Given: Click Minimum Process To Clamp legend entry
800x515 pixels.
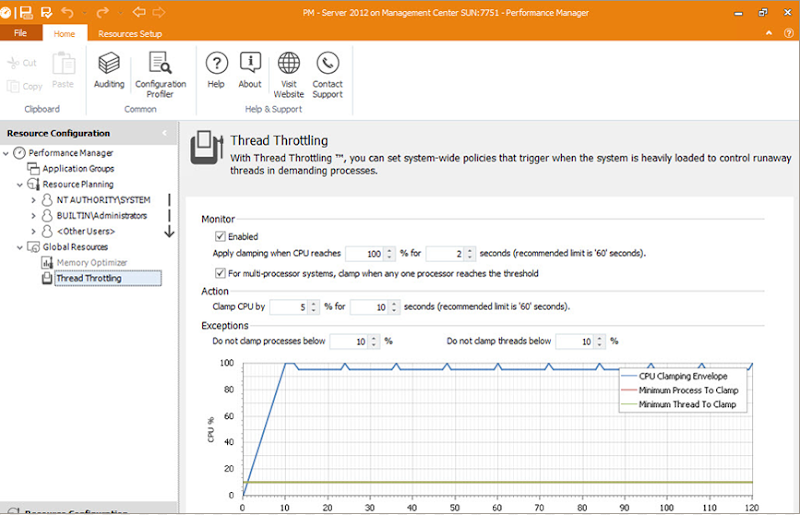Looking at the screenshot, I should (x=680, y=390).
